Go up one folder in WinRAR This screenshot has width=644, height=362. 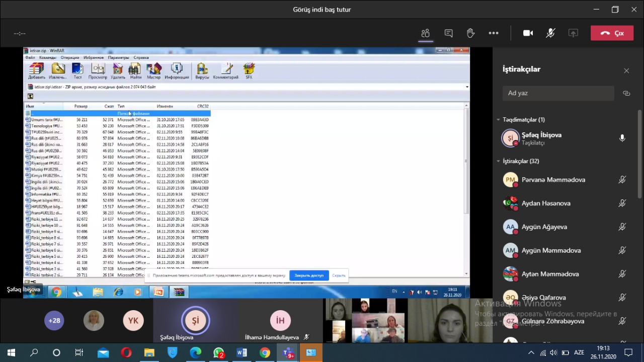(30, 96)
